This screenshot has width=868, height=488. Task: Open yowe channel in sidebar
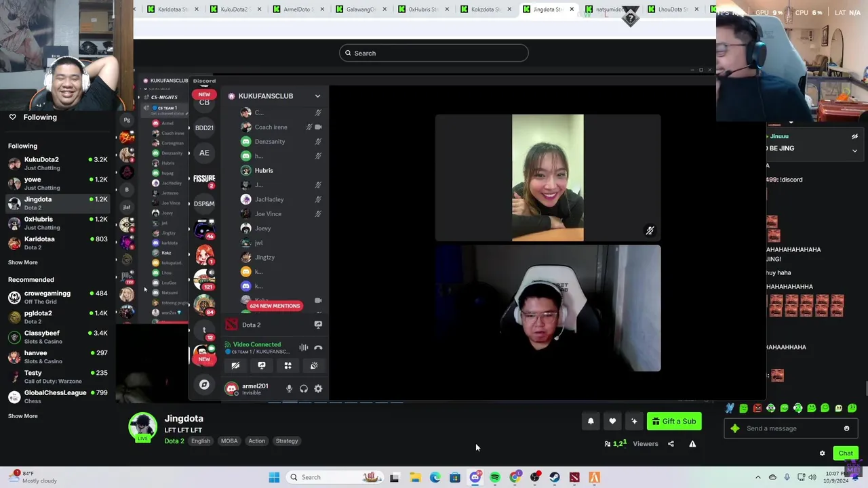[58, 183]
